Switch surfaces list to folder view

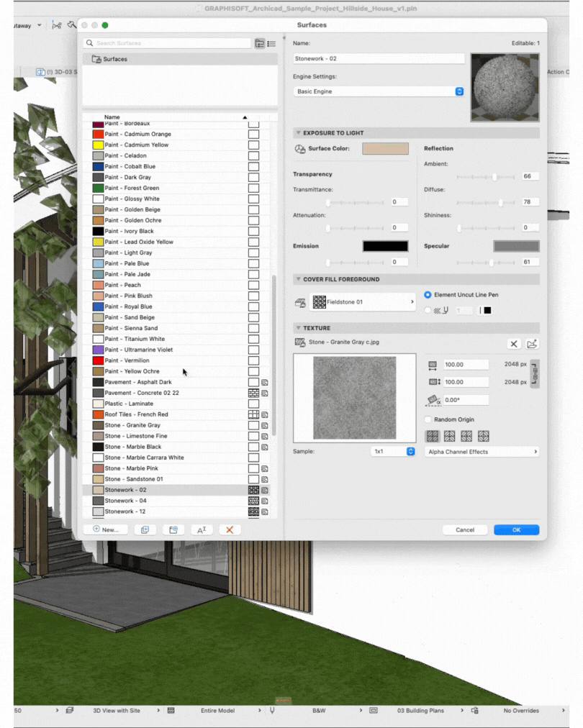pyautogui.click(x=260, y=43)
